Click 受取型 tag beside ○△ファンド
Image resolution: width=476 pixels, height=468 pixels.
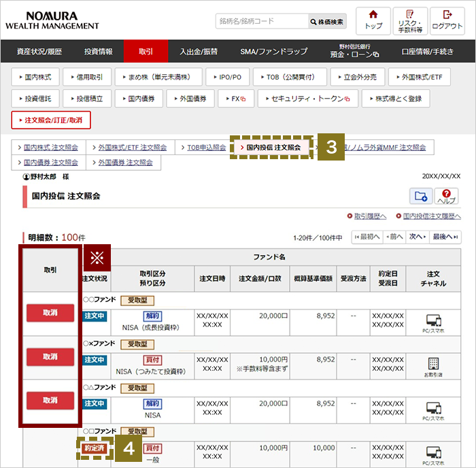137,388
